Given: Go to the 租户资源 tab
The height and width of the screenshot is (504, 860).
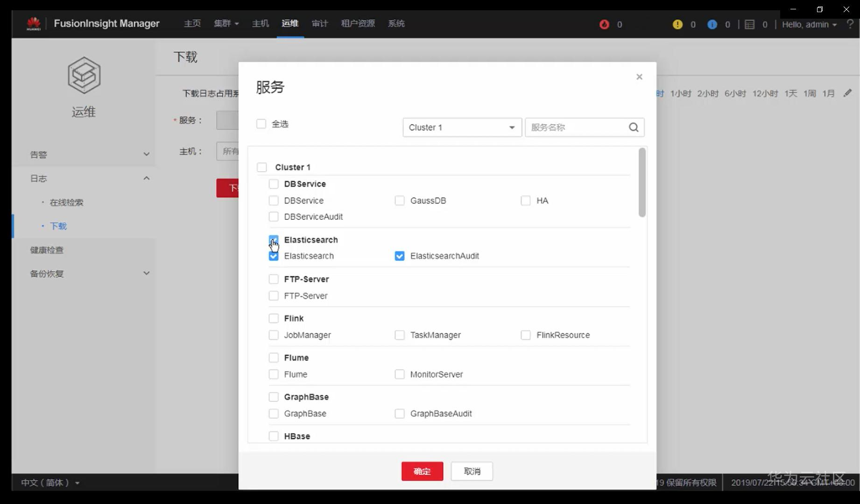Looking at the screenshot, I should 358,23.
